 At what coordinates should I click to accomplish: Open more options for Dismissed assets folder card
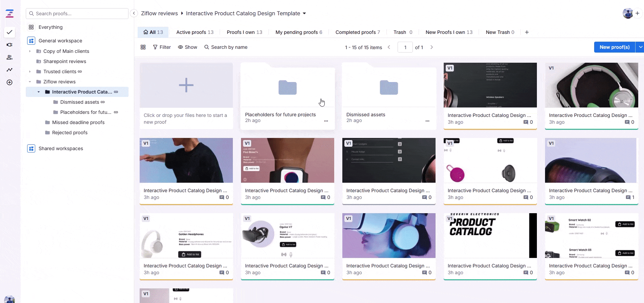click(x=427, y=121)
